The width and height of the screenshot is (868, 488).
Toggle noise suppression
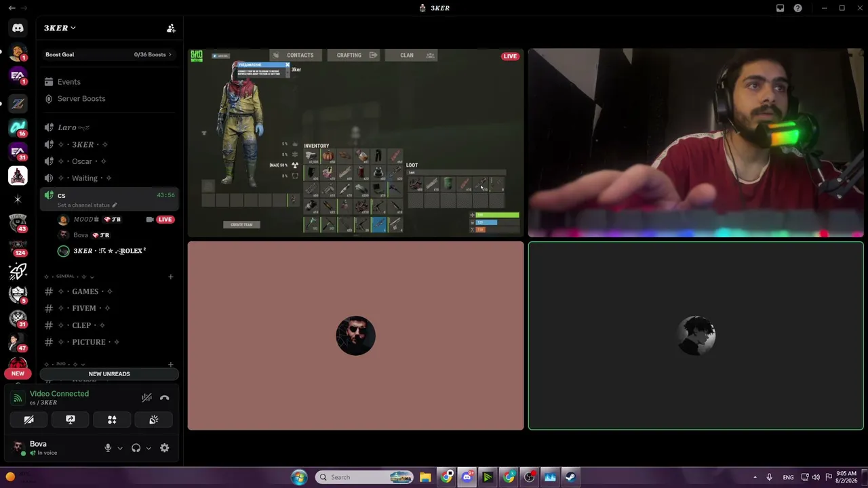tap(146, 398)
